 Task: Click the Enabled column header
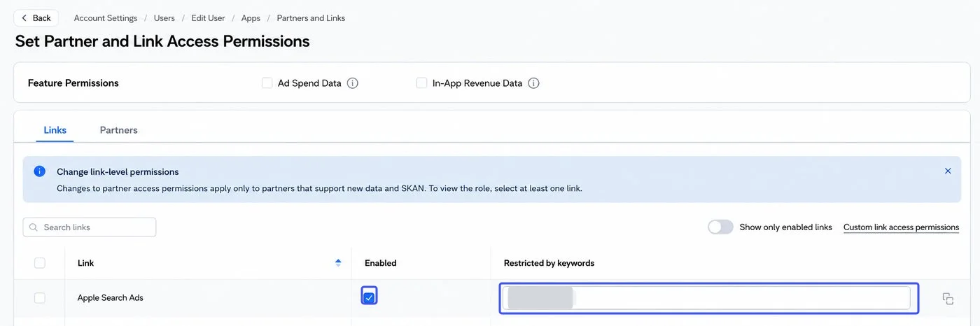click(x=381, y=263)
